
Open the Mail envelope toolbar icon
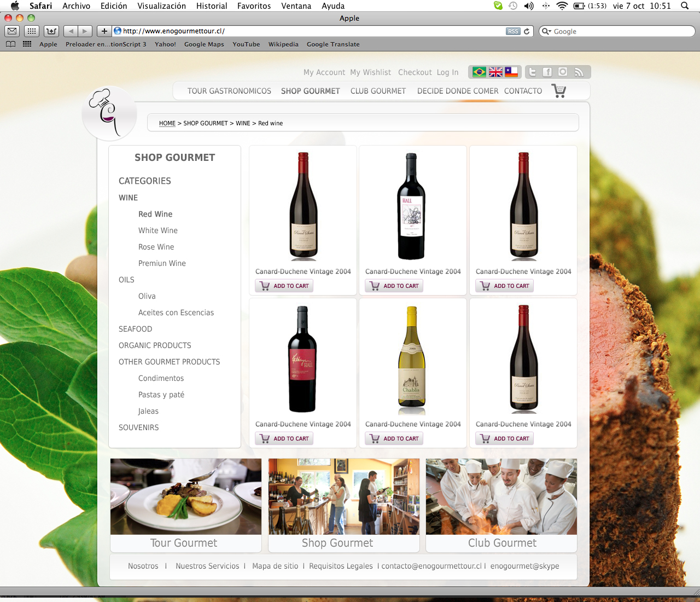(x=12, y=31)
